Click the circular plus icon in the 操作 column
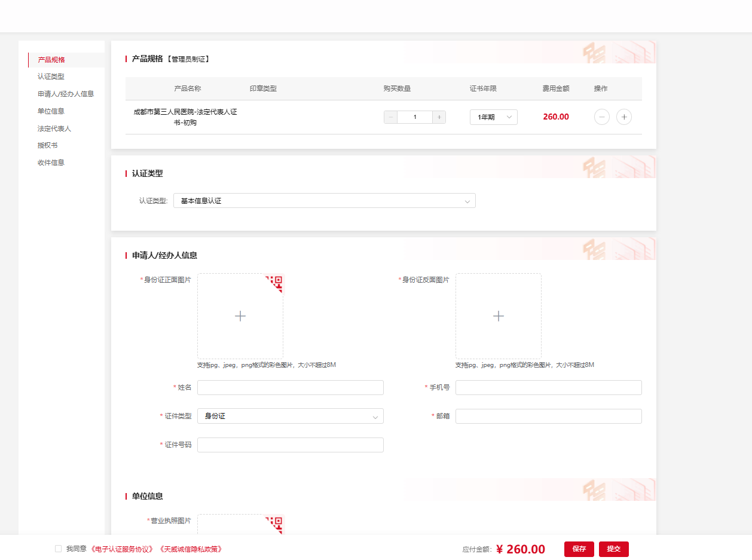 [623, 117]
